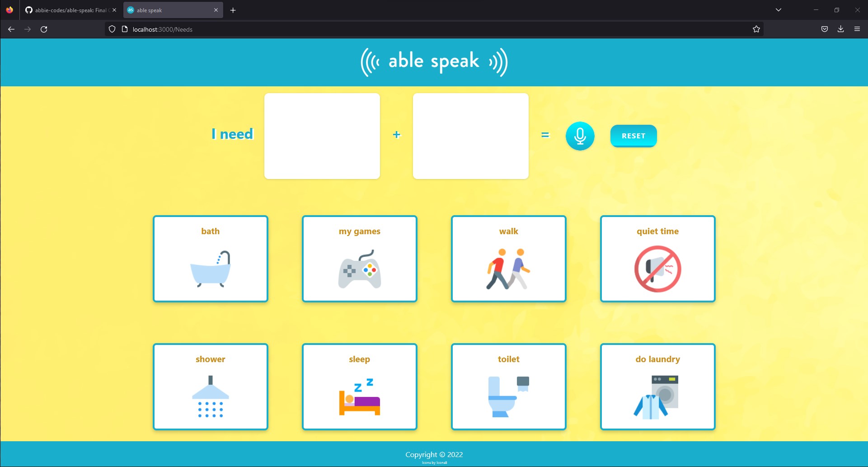Click the localhost:3000/Needs address bar
Viewport: 868px width, 467px height.
(x=434, y=29)
